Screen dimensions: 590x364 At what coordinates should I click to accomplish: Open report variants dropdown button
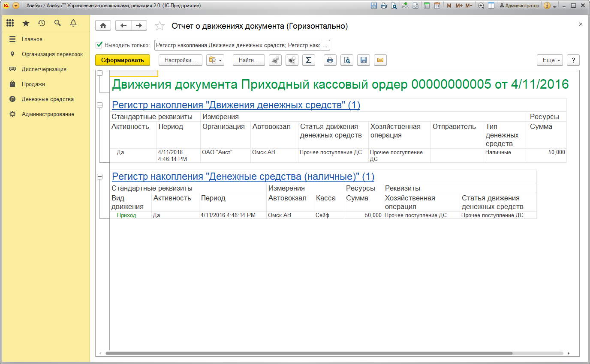215,60
